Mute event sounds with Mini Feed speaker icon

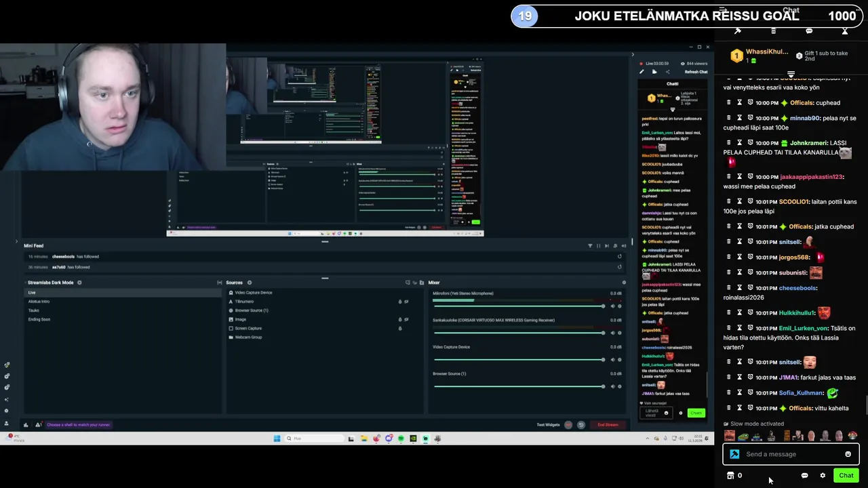(624, 246)
